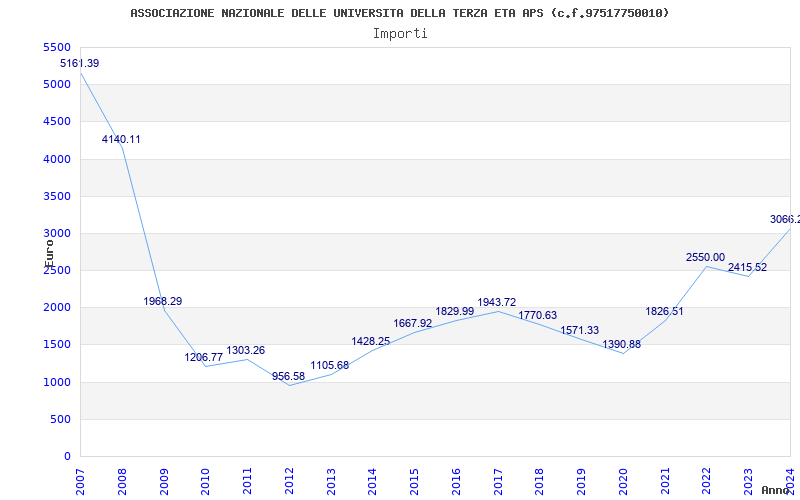Click the partially visible 3066 label
The width and height of the screenshot is (800, 500).
[785, 219]
